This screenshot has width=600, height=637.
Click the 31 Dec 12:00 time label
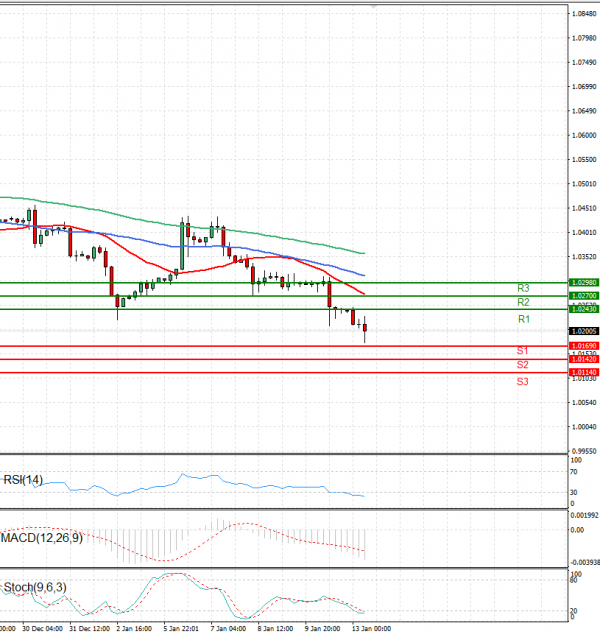click(x=89, y=629)
